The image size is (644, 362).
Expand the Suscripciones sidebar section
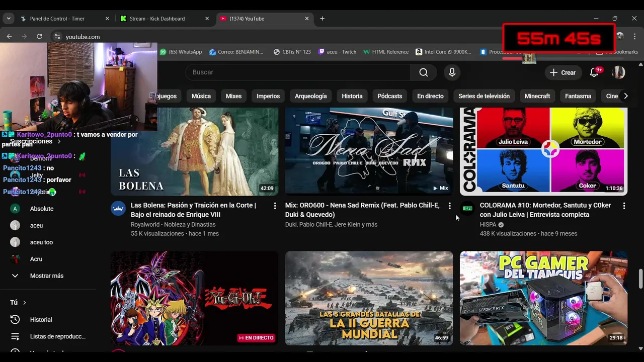pyautogui.click(x=35, y=141)
